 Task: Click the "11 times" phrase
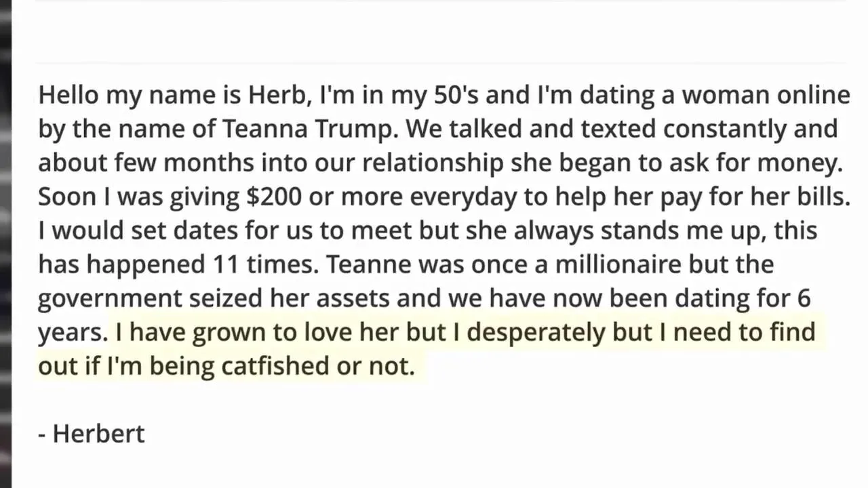262,264
